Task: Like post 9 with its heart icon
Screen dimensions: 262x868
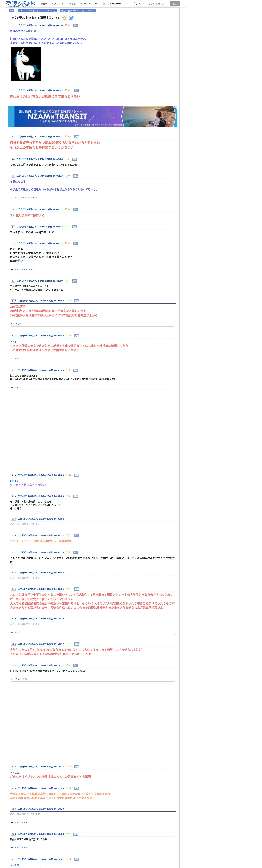Action: click(x=66, y=281)
